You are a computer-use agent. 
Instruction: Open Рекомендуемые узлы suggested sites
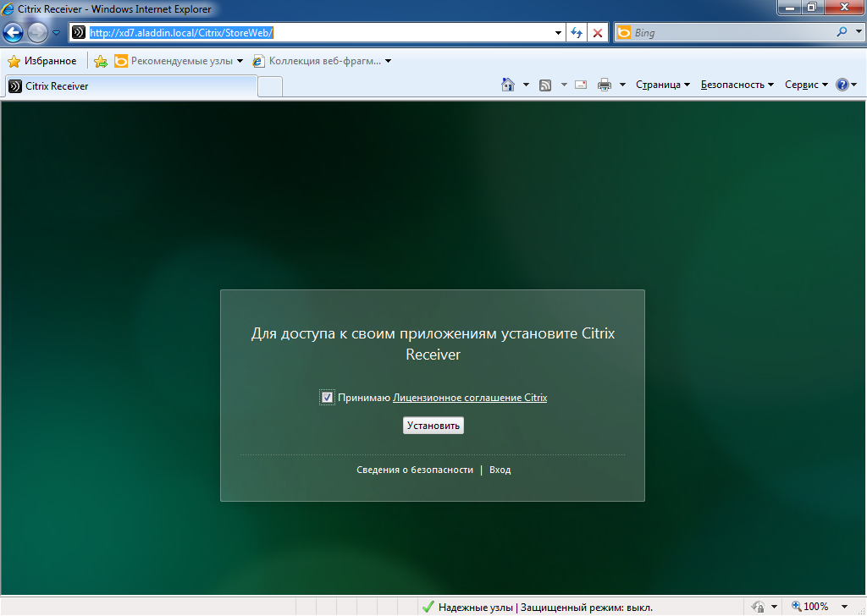tap(179, 61)
